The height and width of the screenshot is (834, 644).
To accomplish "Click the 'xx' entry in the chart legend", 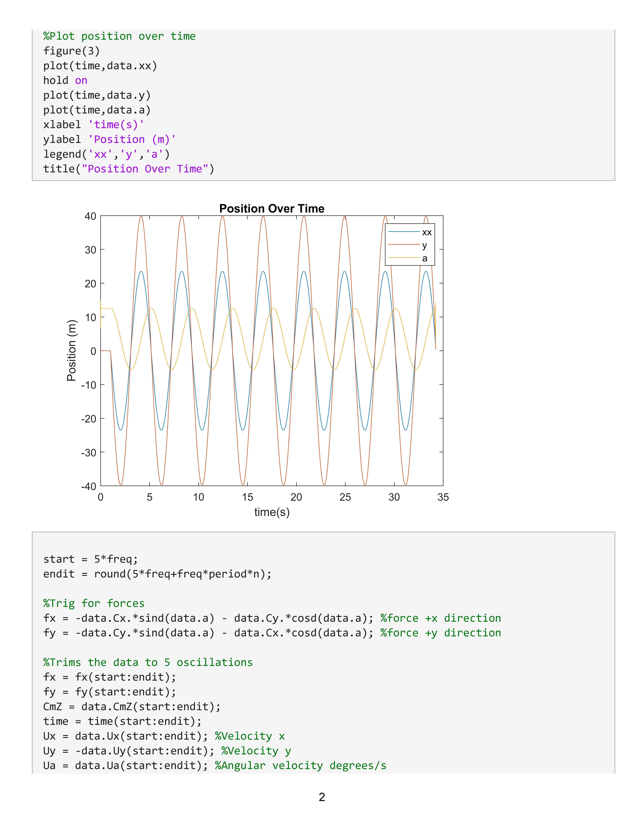I will (427, 232).
